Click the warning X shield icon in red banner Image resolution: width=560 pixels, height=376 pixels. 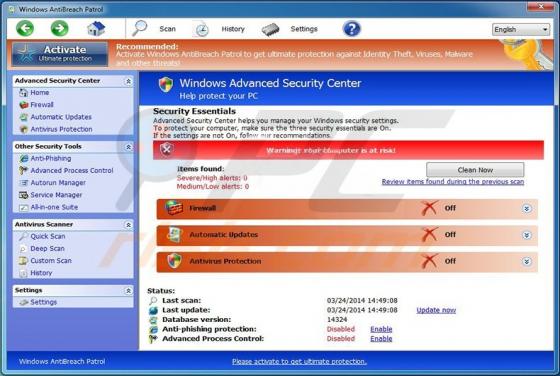pos(166,149)
